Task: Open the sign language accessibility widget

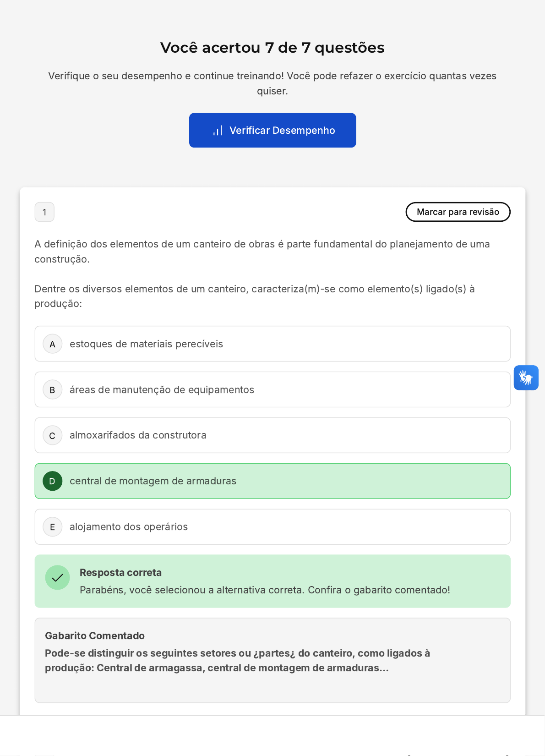Action: tap(526, 378)
